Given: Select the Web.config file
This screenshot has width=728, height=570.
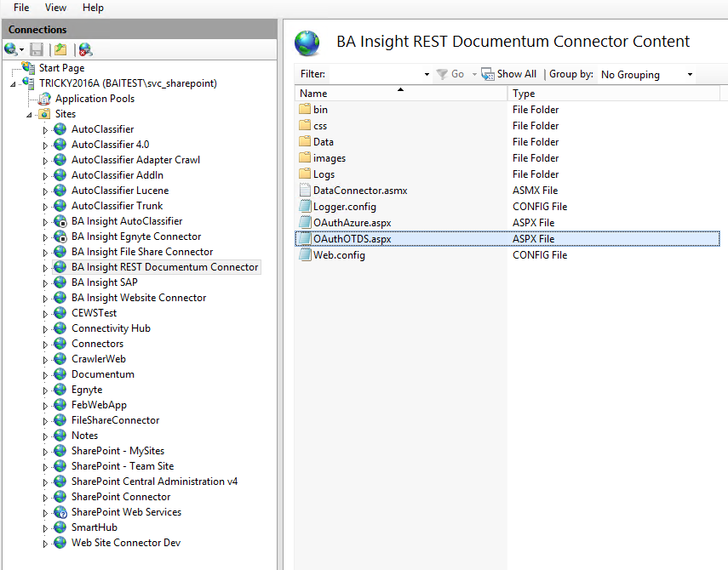Looking at the screenshot, I should [x=339, y=255].
